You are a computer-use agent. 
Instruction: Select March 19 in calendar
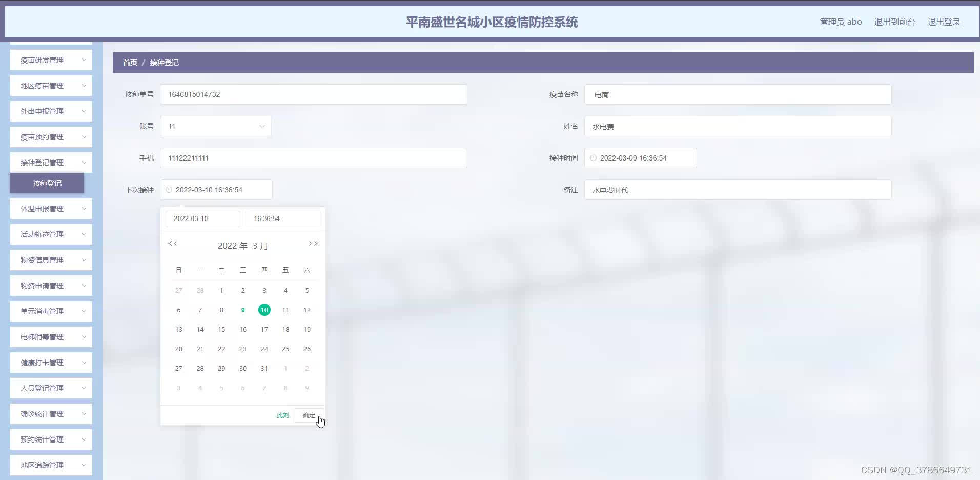[x=307, y=329]
